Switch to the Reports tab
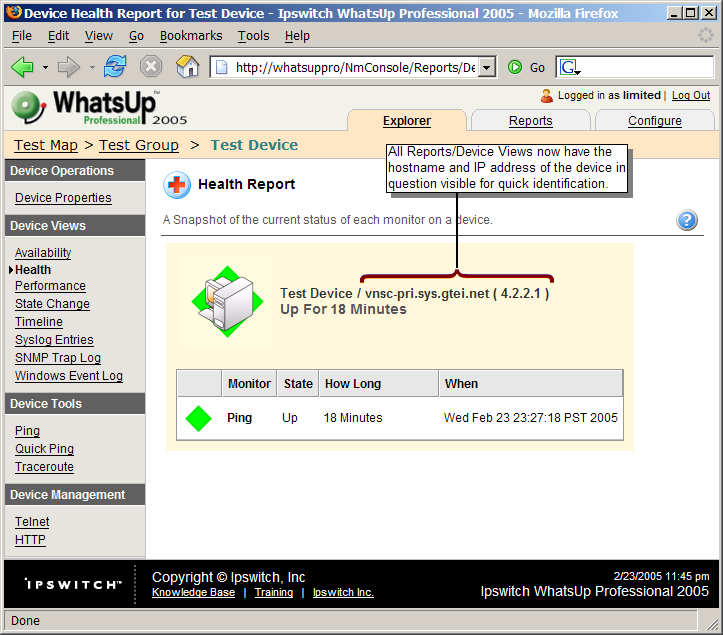723x635 pixels. pyautogui.click(x=530, y=121)
